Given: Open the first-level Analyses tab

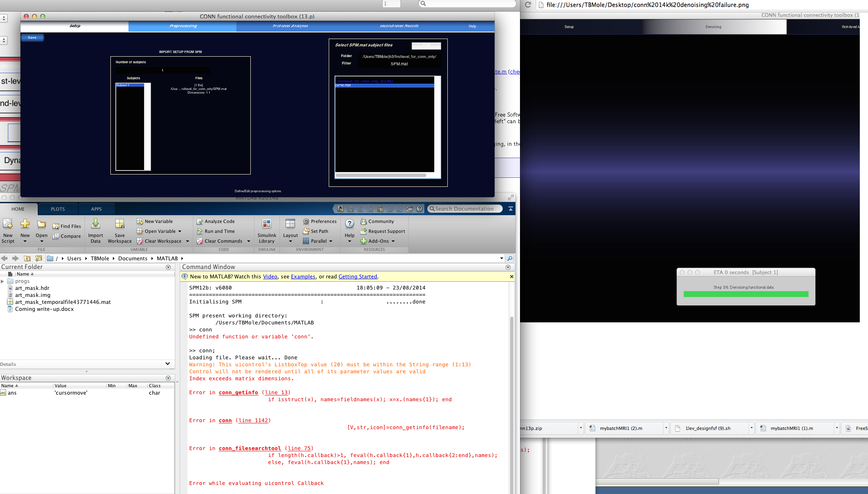Looking at the screenshot, I should (290, 26).
